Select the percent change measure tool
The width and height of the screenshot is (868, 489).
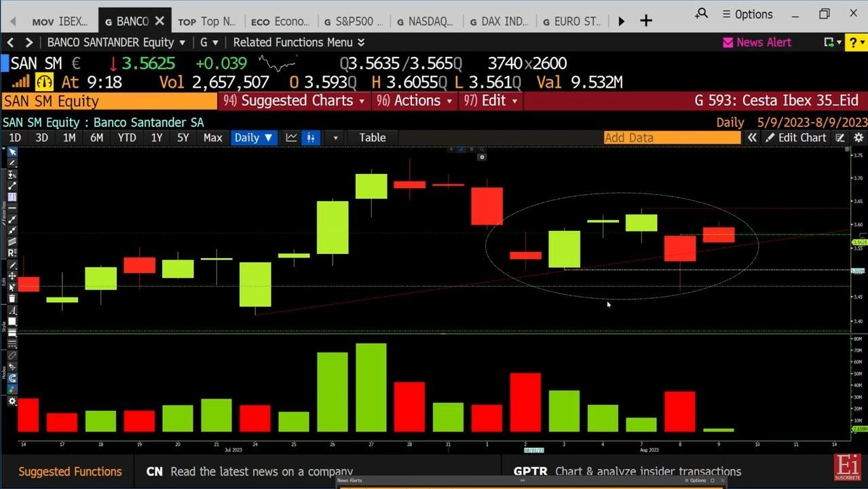click(x=12, y=175)
